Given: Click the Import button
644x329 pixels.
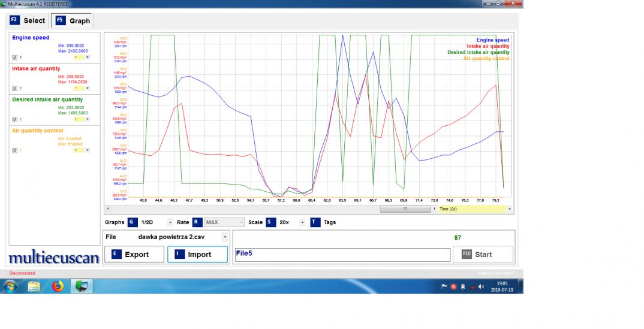Looking at the screenshot, I should (197, 254).
